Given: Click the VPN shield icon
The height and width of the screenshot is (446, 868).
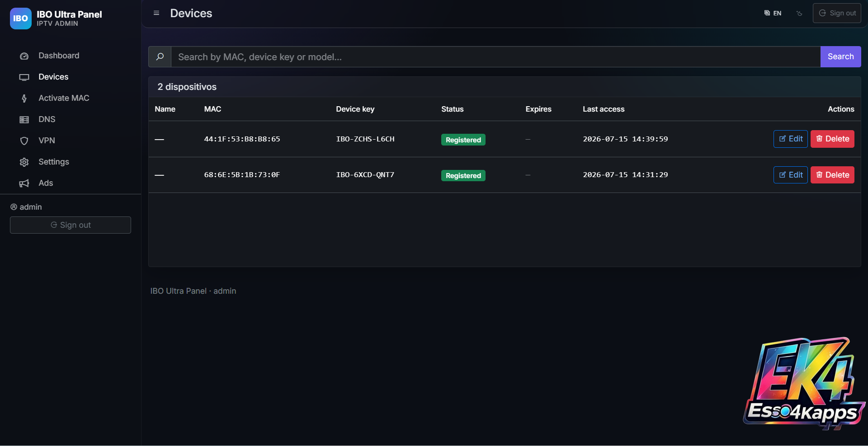Looking at the screenshot, I should click(x=24, y=141).
